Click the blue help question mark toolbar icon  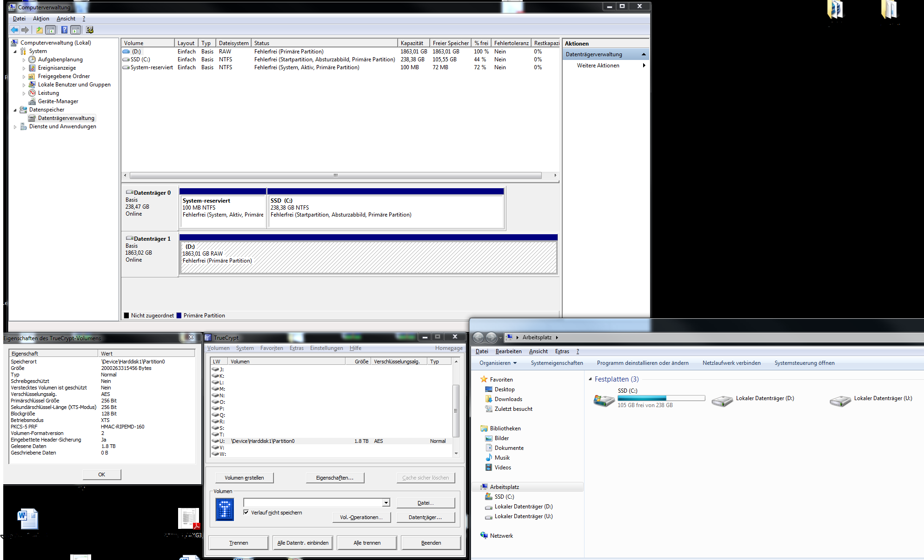(64, 30)
